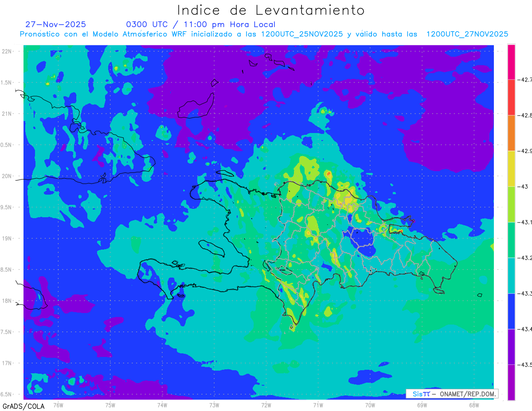The width and height of the screenshot is (532, 411).
Task: Click the '18N' latitude label
Action: click(7, 301)
